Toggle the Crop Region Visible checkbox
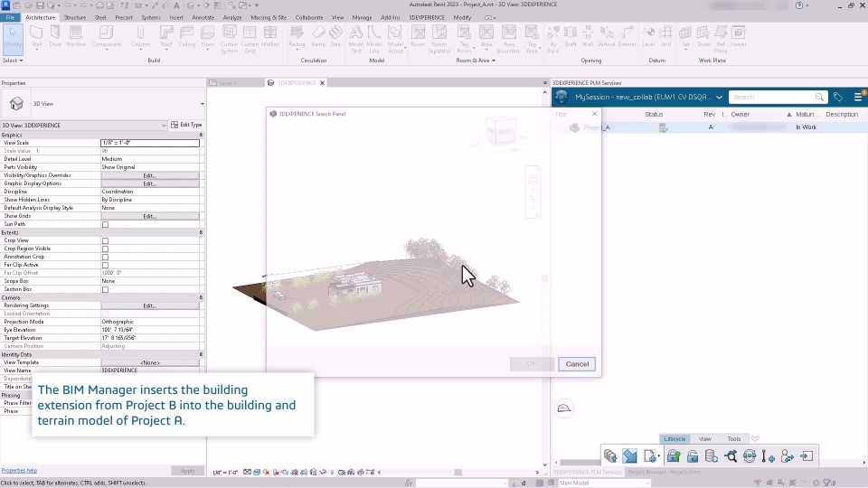Image resolution: width=868 pixels, height=488 pixels. click(x=105, y=249)
